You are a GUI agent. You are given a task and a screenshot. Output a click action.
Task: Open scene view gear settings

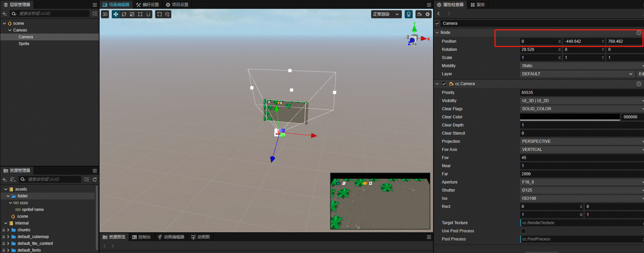[428, 14]
